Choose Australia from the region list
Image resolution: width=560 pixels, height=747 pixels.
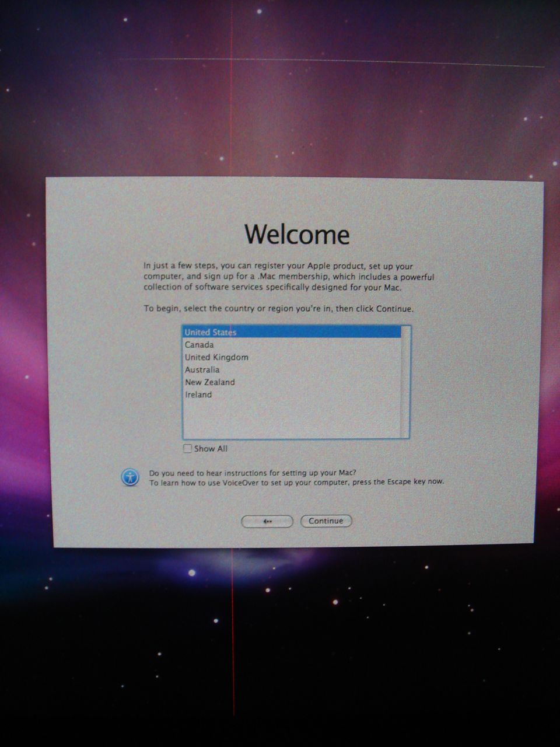pos(292,370)
